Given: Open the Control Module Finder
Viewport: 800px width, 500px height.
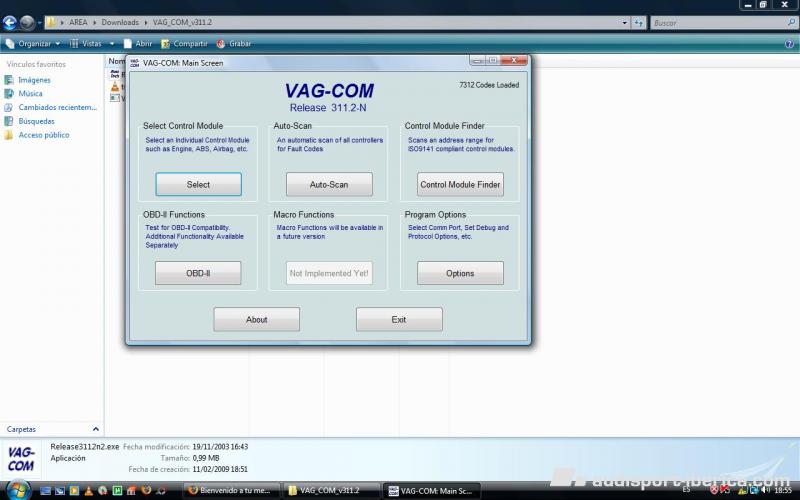Looking at the screenshot, I should coord(460,184).
